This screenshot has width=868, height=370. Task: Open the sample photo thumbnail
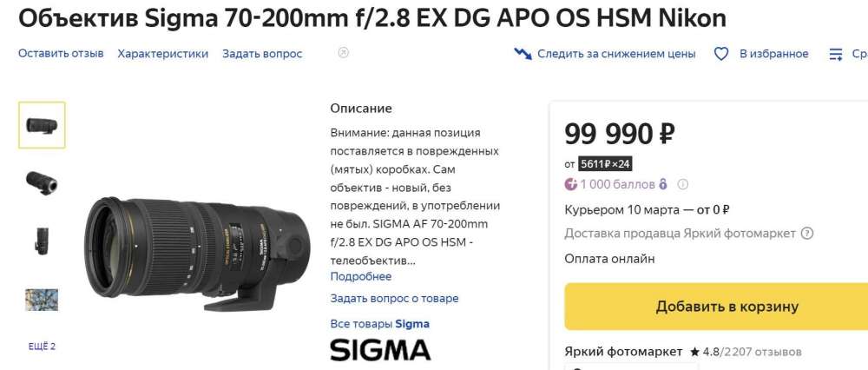(x=42, y=300)
